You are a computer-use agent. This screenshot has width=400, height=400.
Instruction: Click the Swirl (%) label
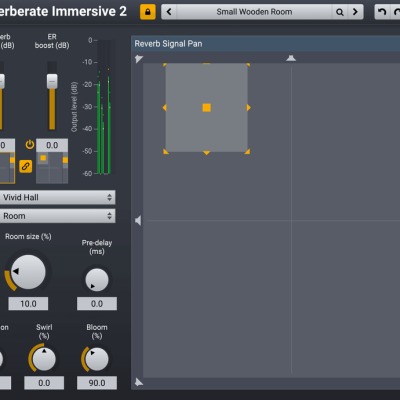click(x=44, y=331)
